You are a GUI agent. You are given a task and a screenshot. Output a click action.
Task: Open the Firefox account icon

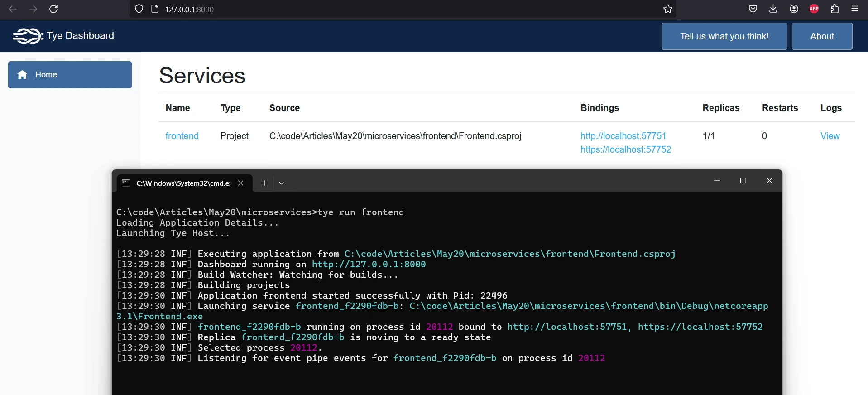794,9
